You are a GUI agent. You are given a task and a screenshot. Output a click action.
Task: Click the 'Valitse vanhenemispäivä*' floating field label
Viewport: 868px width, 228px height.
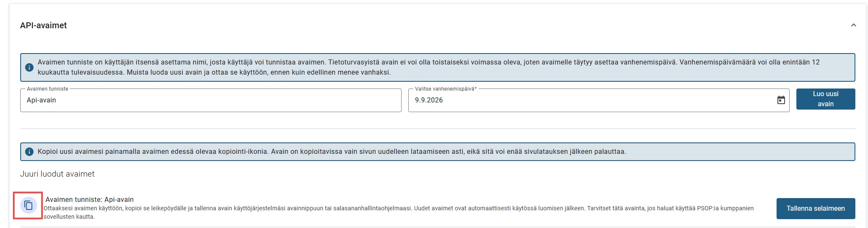coord(446,89)
